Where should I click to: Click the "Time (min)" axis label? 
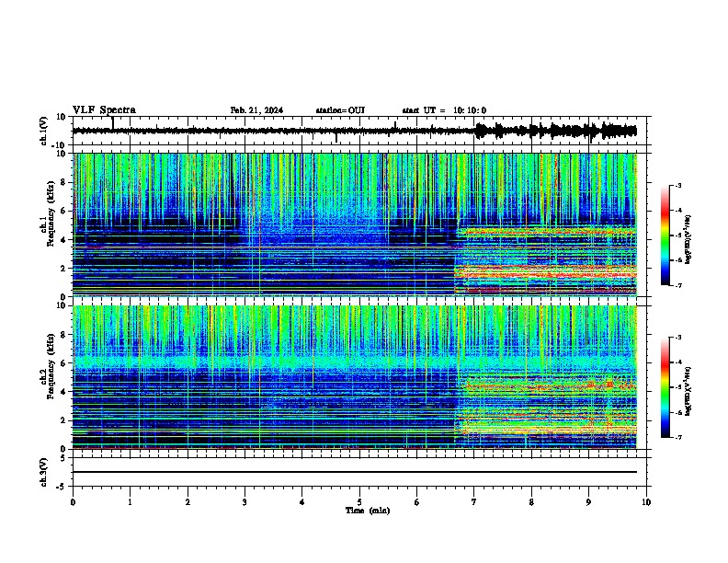[x=368, y=511]
